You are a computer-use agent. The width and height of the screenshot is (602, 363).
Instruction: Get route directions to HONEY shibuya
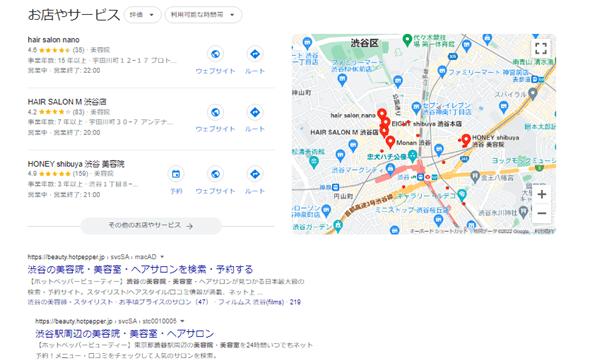coord(255,174)
